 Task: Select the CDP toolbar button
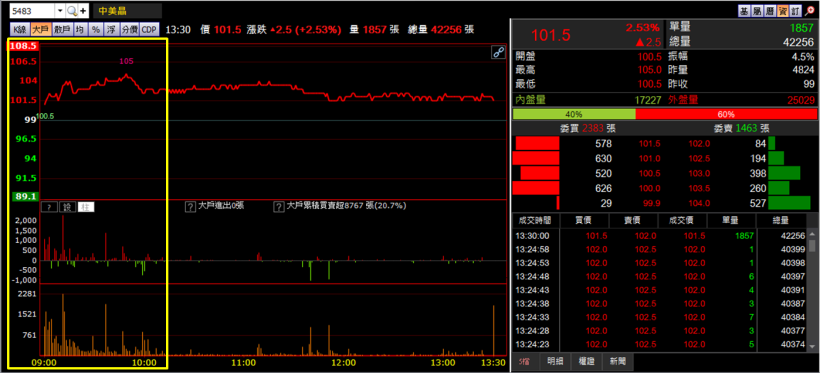click(x=149, y=29)
